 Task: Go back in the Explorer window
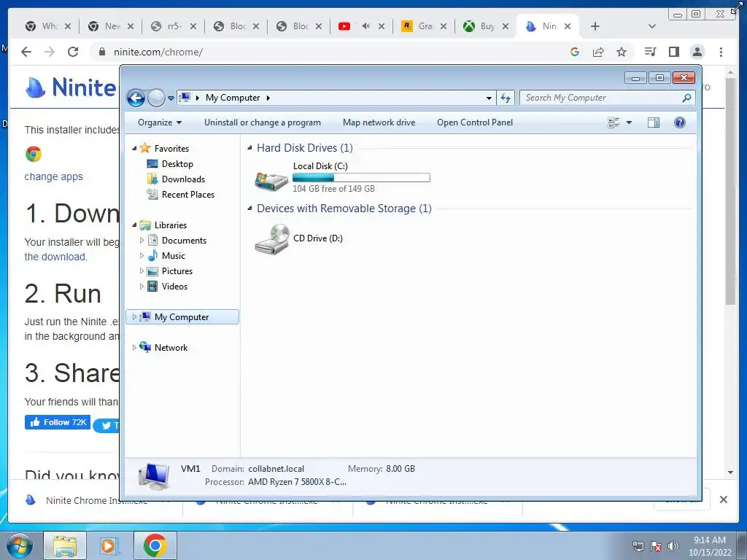pos(136,98)
